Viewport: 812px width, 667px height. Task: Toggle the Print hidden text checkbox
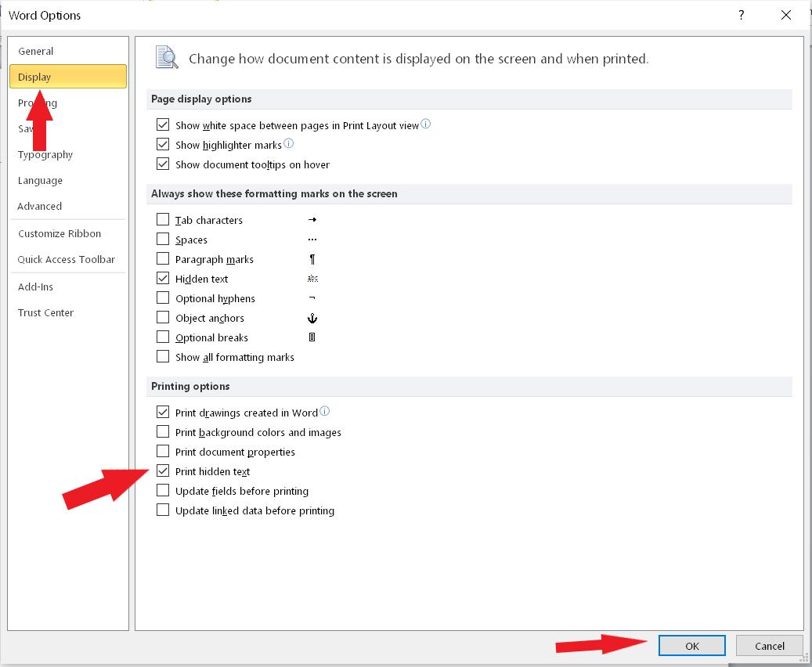coord(163,471)
